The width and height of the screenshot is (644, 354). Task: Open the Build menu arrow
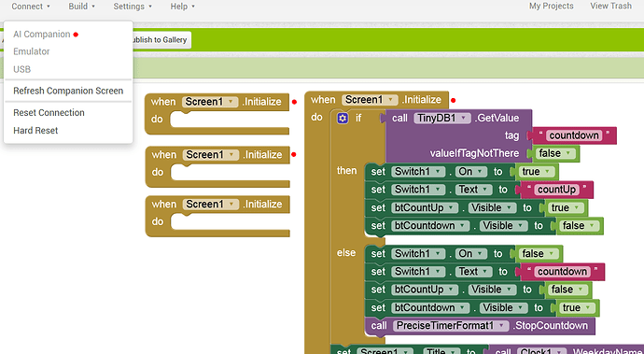pyautogui.click(x=93, y=7)
